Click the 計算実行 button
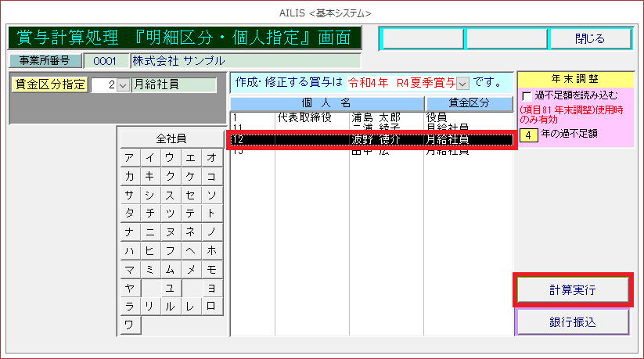Viewport: 644px width, 359px height. click(x=572, y=289)
